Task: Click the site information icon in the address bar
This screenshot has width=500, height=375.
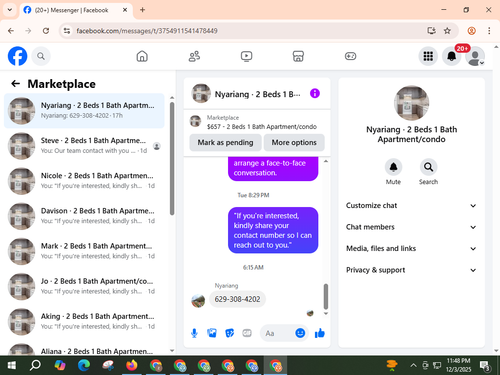Action: tap(67, 31)
